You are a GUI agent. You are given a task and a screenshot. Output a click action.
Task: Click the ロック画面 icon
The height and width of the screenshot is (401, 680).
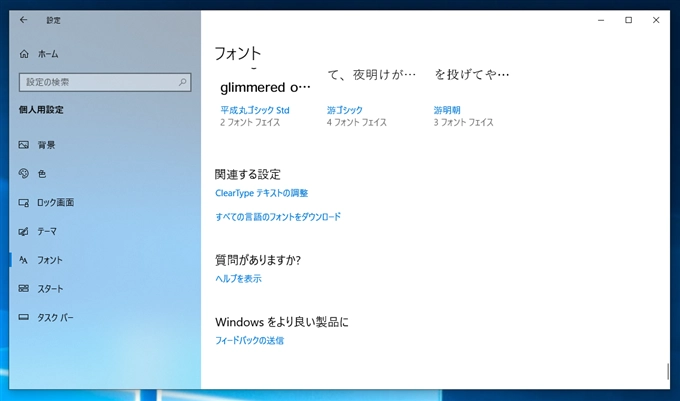(x=23, y=202)
